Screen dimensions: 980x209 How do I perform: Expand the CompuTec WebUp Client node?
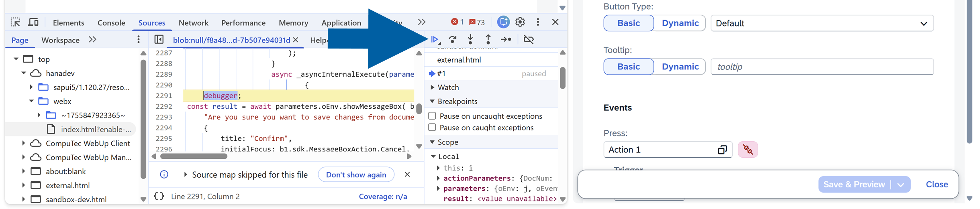(24, 143)
